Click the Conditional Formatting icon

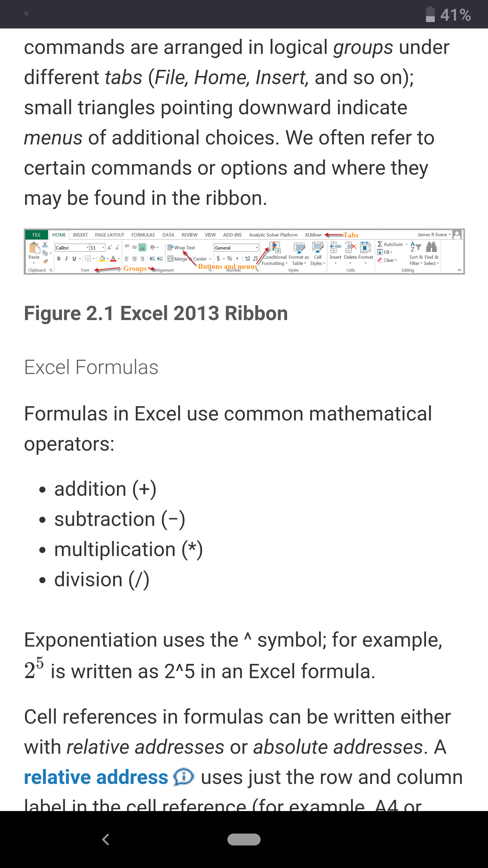pos(275,248)
